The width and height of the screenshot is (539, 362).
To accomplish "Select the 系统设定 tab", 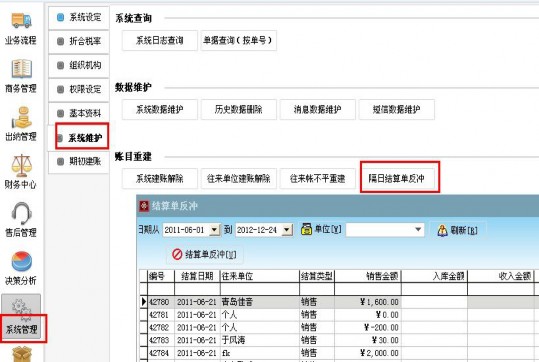I will click(x=79, y=17).
